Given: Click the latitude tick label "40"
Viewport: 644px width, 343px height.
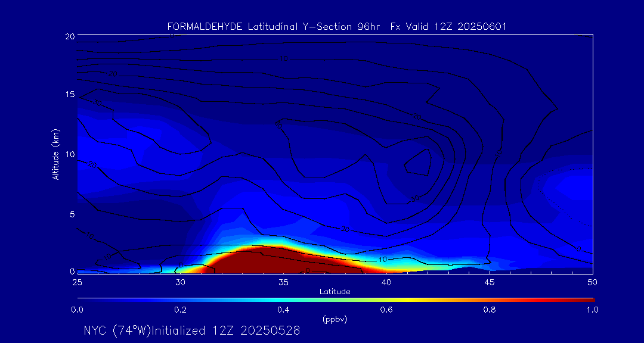Looking at the screenshot, I should [x=386, y=282].
